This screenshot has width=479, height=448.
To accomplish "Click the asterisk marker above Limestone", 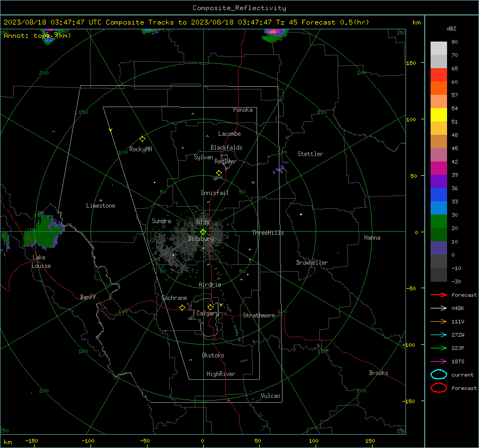I will pyautogui.click(x=101, y=201).
